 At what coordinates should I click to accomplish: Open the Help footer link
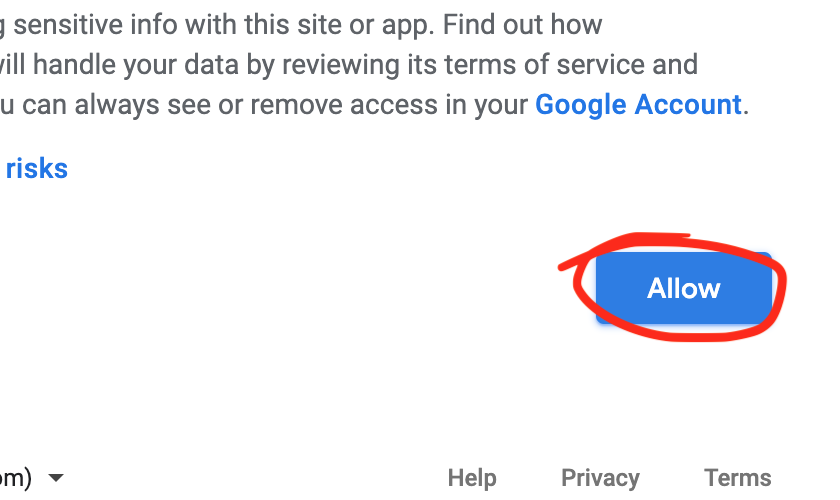[x=472, y=477]
